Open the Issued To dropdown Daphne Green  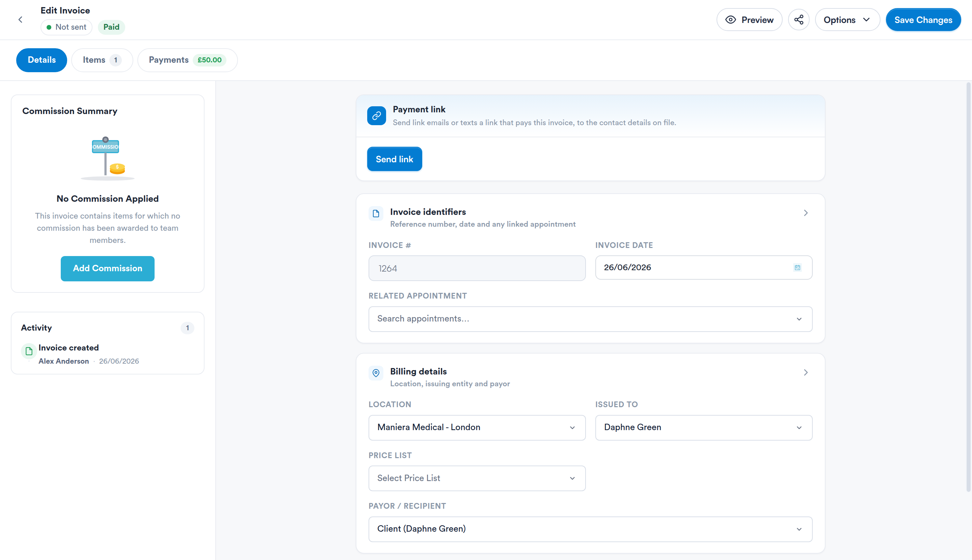[x=703, y=428]
